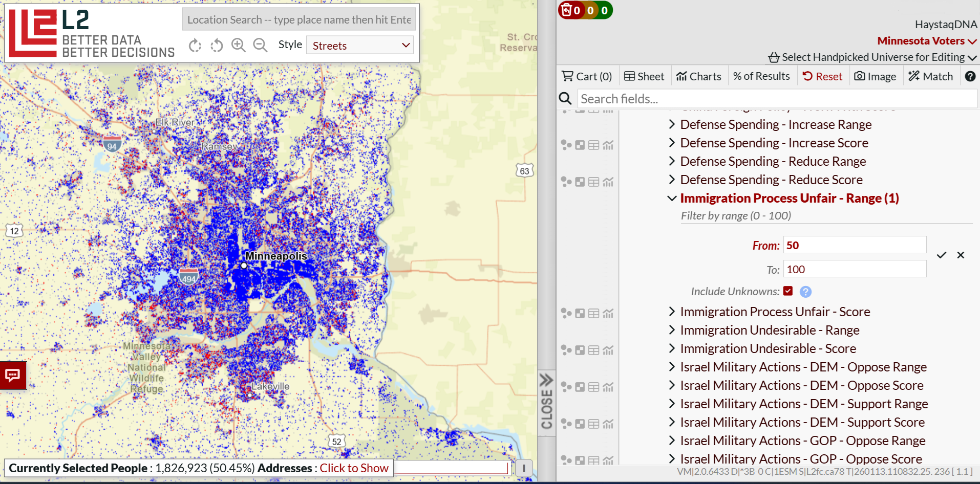Open the help question mark icon
This screenshot has height=484, width=980.
click(970, 76)
